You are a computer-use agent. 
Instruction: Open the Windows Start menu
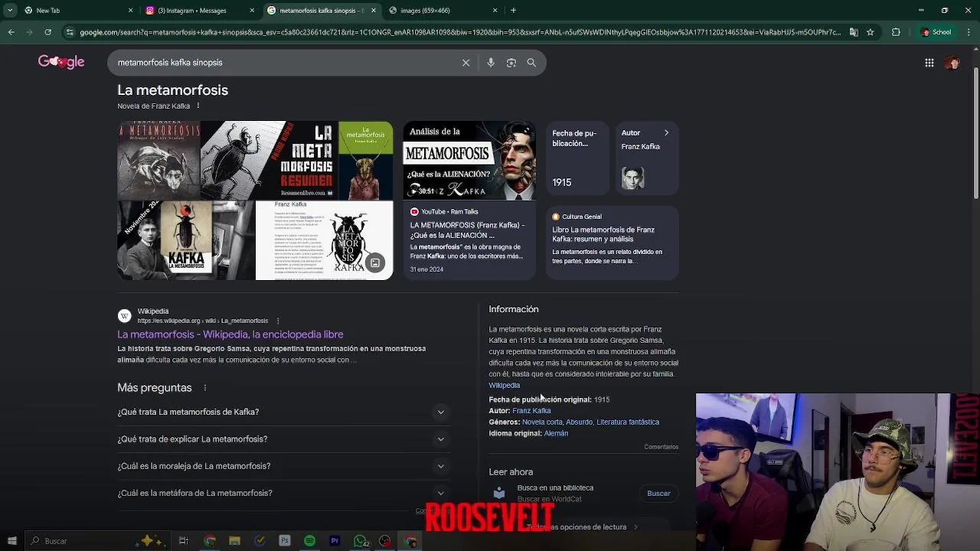tap(11, 541)
